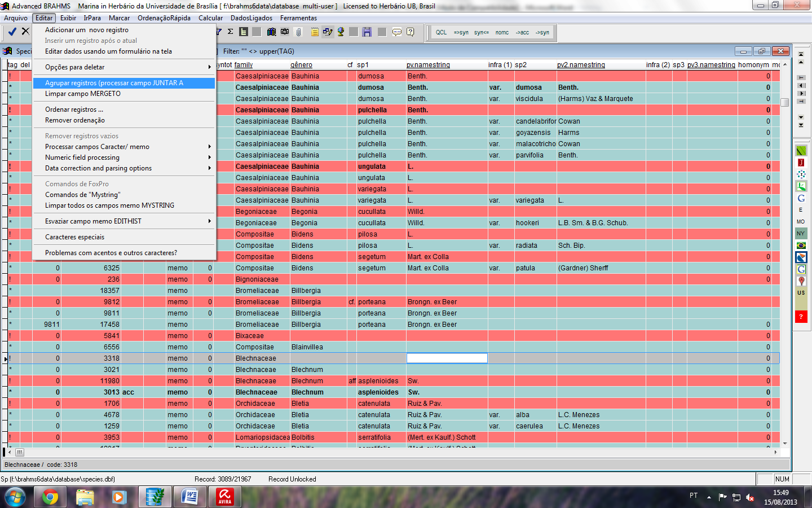Click the blue dotted circle IPNI sidebar icon

tap(801, 174)
